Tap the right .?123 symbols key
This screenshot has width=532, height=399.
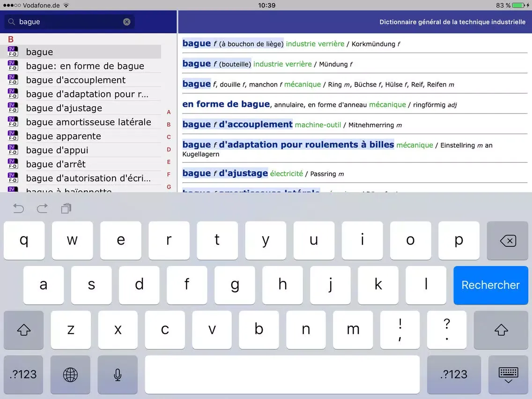click(x=454, y=375)
